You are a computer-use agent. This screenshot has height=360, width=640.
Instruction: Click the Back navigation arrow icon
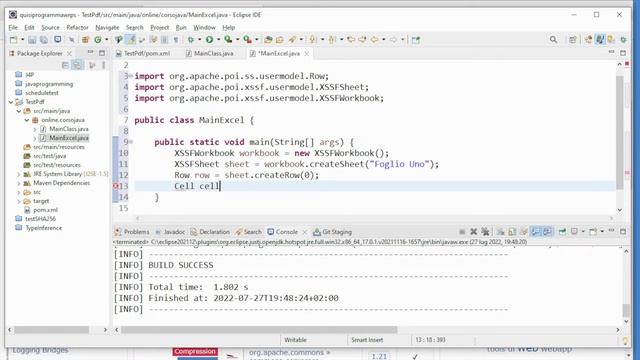pos(374,40)
